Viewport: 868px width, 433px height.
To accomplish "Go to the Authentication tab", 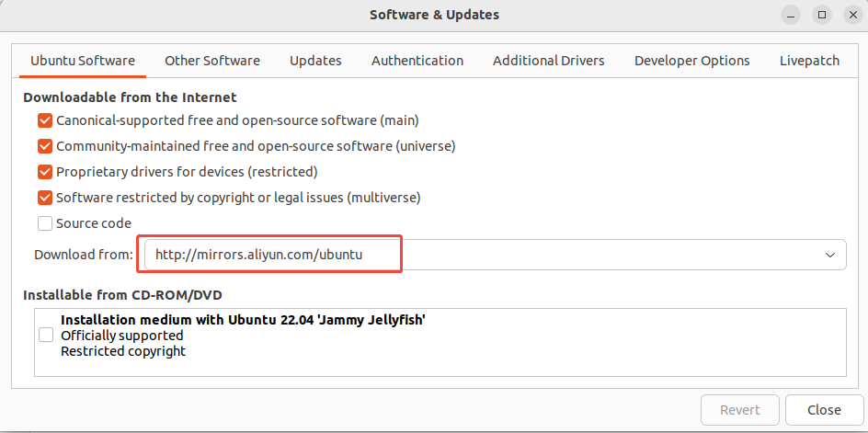I will pyautogui.click(x=417, y=61).
